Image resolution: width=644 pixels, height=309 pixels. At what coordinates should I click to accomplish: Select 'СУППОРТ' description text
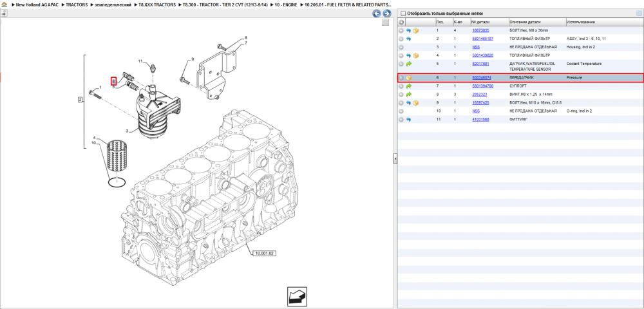(518, 86)
